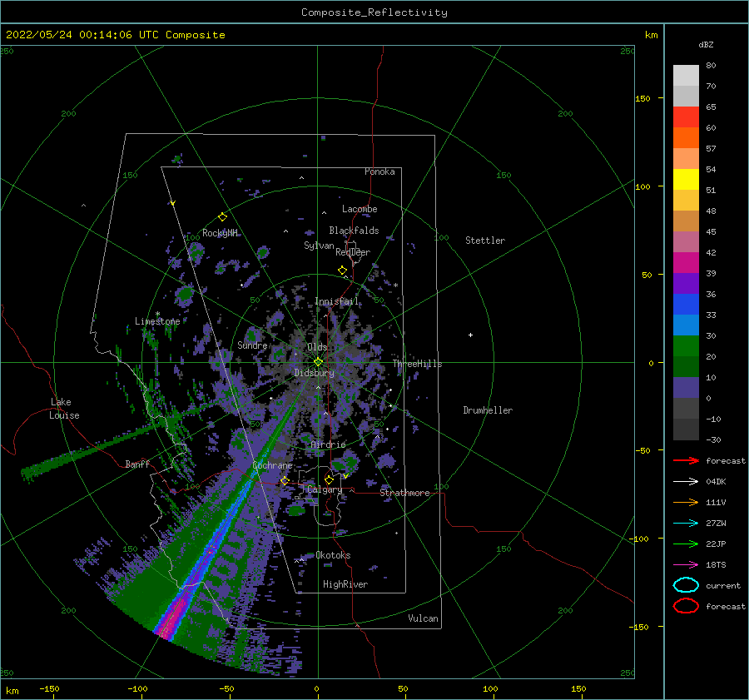Image resolution: width=749 pixels, height=700 pixels.
Task: Click the Stettler city label
Action: click(x=485, y=241)
